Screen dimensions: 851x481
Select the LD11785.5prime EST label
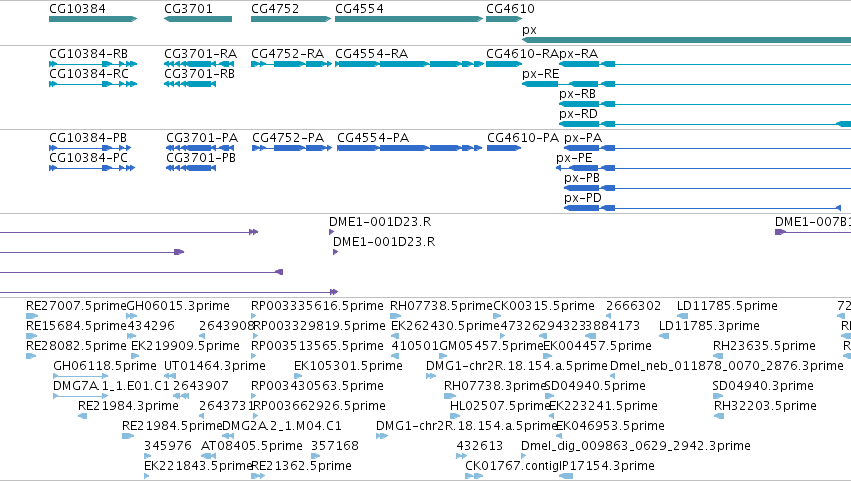pyautogui.click(x=727, y=306)
